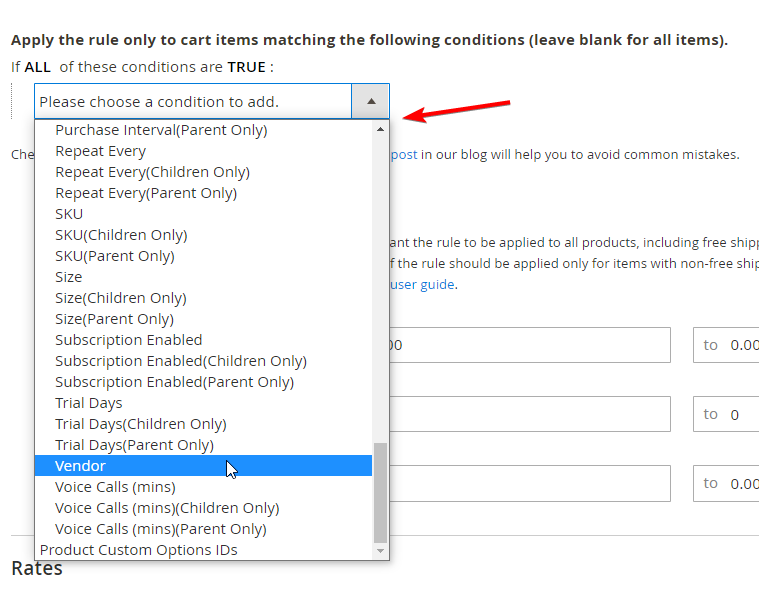This screenshot has width=759, height=591.
Task: Select Purchase Interval(Parent Only) option
Action: pos(203,130)
